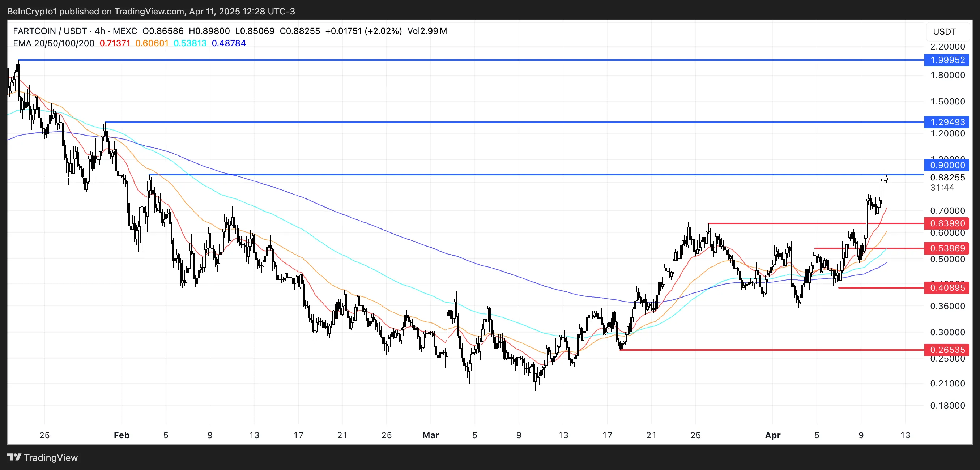Click the Mar label on time axis

(431, 435)
